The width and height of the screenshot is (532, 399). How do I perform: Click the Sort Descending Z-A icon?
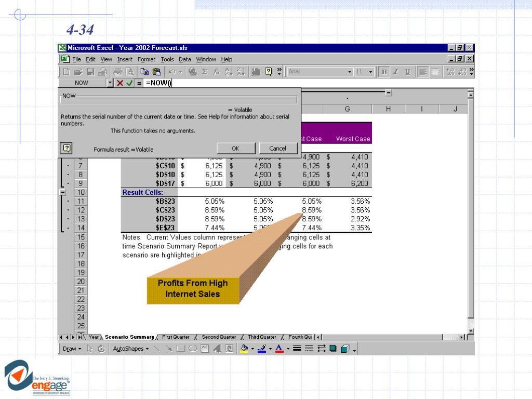pyautogui.click(x=241, y=72)
